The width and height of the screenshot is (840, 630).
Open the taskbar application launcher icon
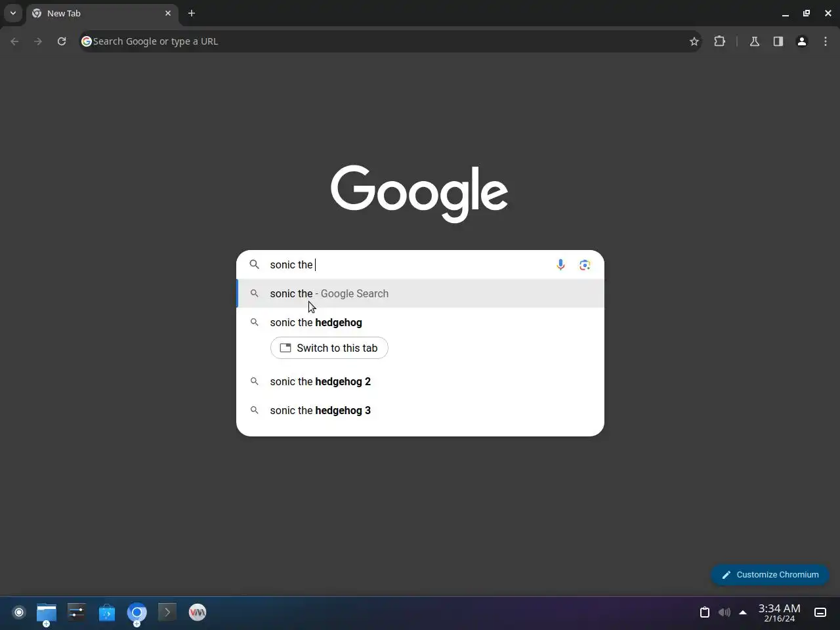19,612
